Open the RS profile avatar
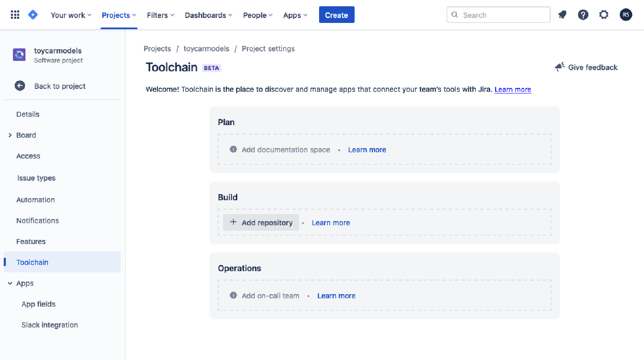 (626, 15)
